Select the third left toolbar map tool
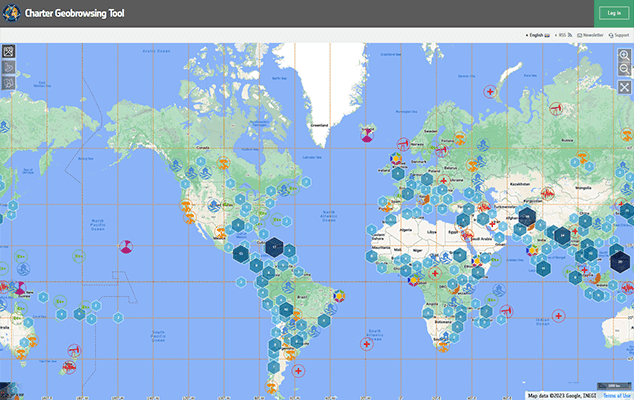Image resolution: width=634 pixels, height=400 pixels. [x=8, y=83]
